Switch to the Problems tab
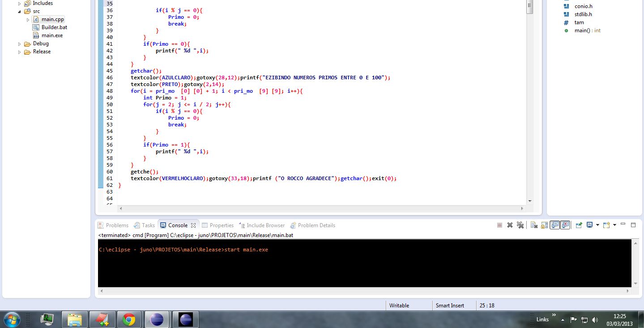The image size is (644, 328). [113, 225]
